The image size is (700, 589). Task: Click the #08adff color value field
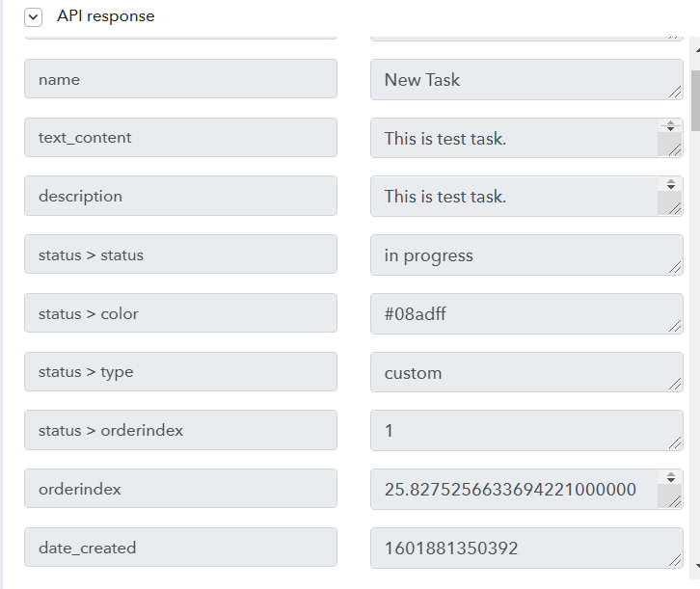[x=526, y=313]
